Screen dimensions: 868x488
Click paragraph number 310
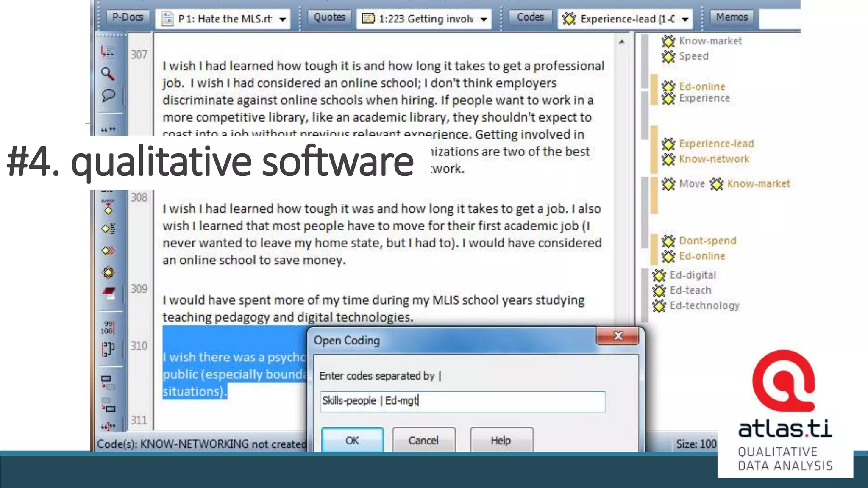(x=139, y=346)
